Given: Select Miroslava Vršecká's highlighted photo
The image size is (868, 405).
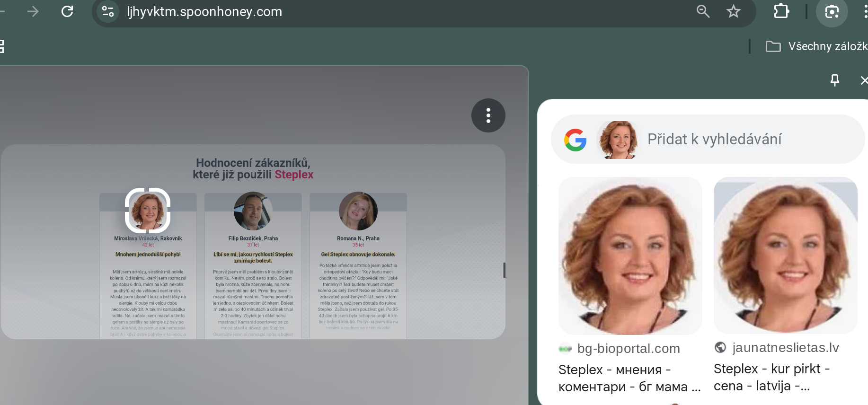Looking at the screenshot, I should [x=148, y=211].
